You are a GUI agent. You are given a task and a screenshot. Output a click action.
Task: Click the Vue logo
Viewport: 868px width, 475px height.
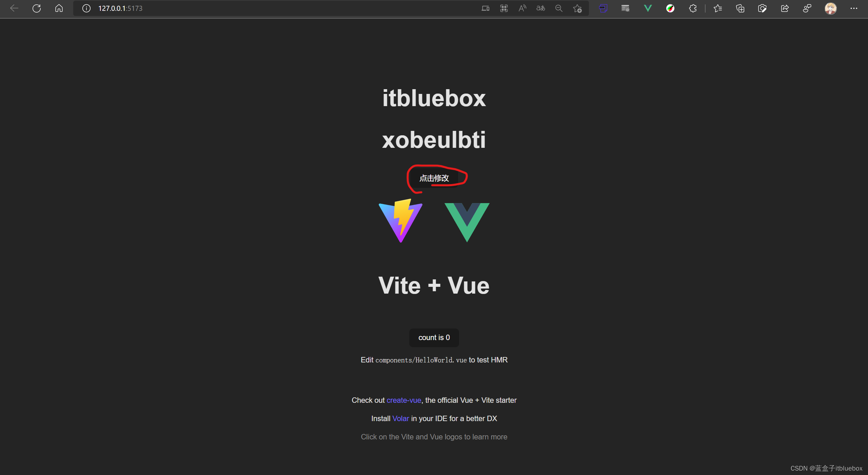[467, 222]
